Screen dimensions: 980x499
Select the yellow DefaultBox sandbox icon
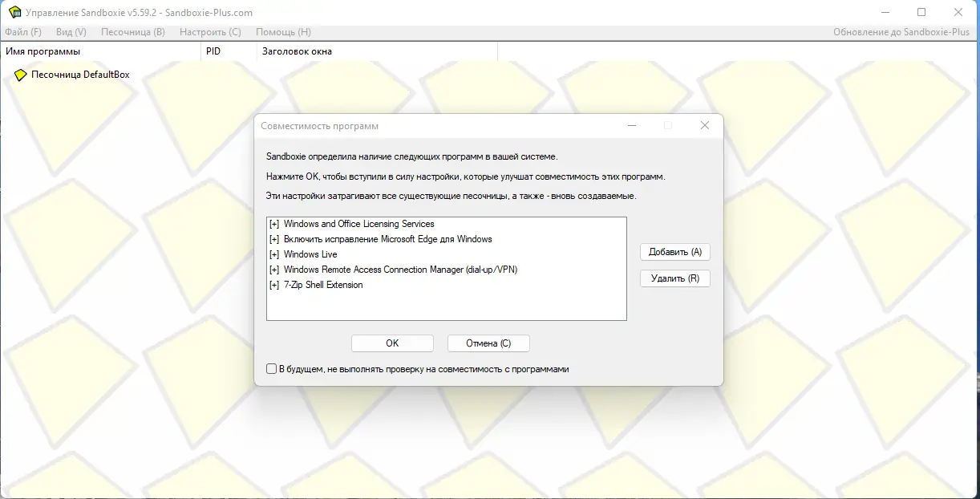coord(21,75)
